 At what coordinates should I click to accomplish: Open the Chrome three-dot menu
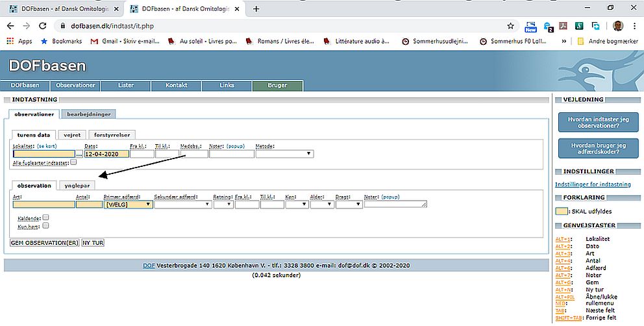tap(634, 26)
